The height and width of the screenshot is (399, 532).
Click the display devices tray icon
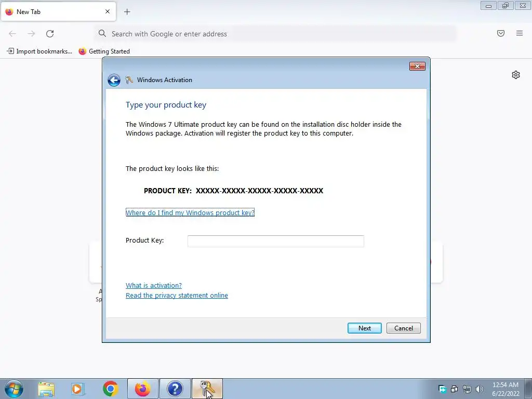tap(454, 389)
